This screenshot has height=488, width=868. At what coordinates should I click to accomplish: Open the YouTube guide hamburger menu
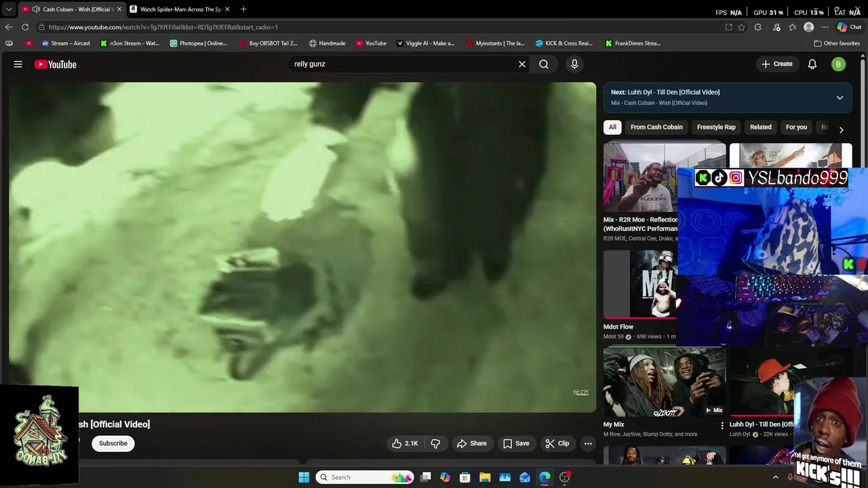(x=18, y=64)
